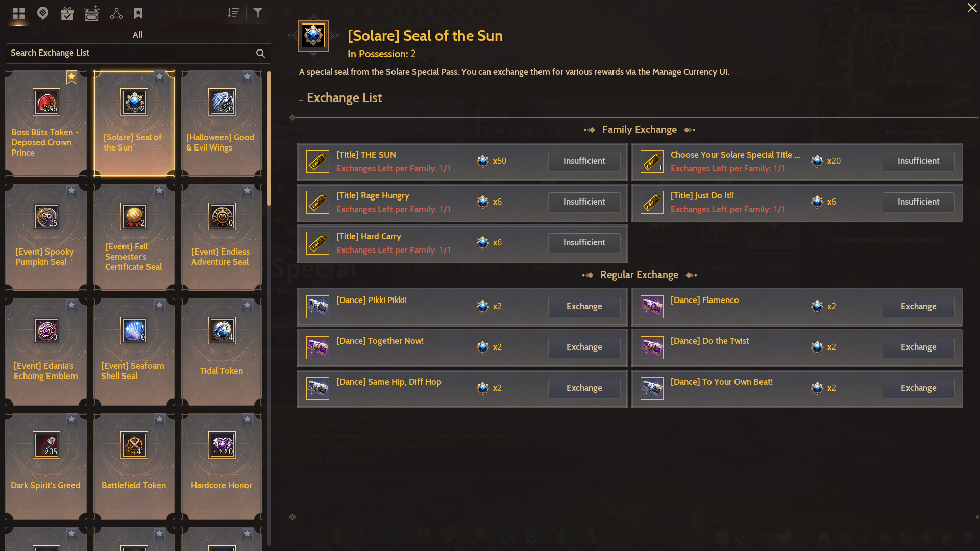Click the Do the Twist dance item icon
Viewport: 980px width, 551px height.
pyautogui.click(x=652, y=347)
